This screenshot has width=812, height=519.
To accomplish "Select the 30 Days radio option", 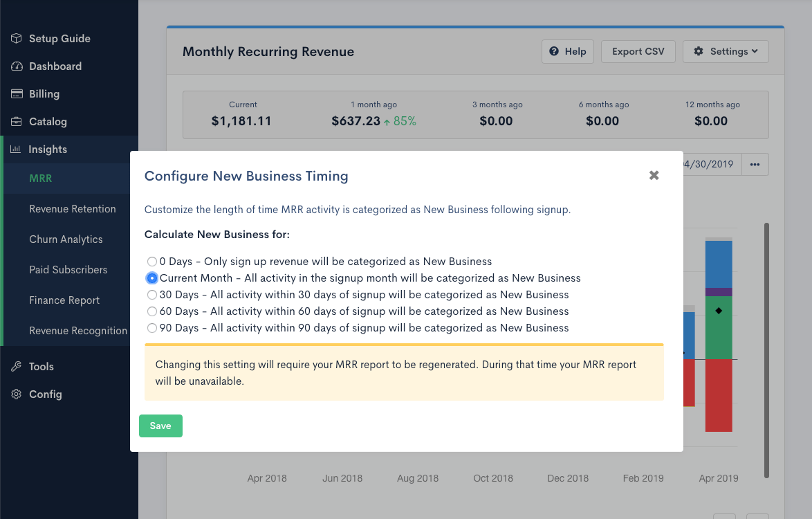I will (x=152, y=295).
